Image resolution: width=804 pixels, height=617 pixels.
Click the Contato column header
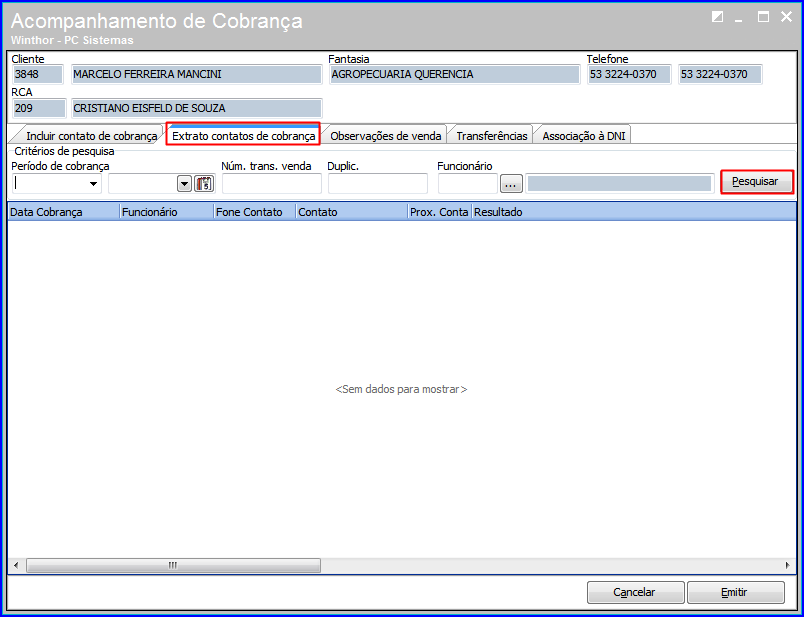(x=352, y=212)
